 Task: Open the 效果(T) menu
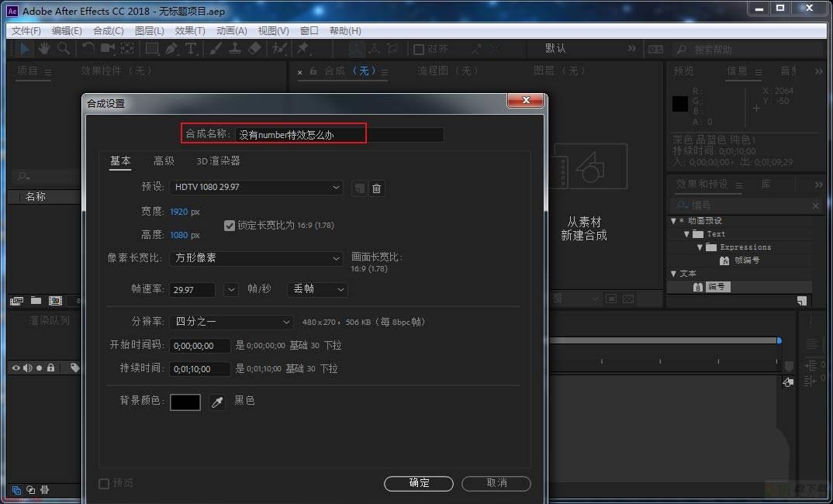(190, 31)
